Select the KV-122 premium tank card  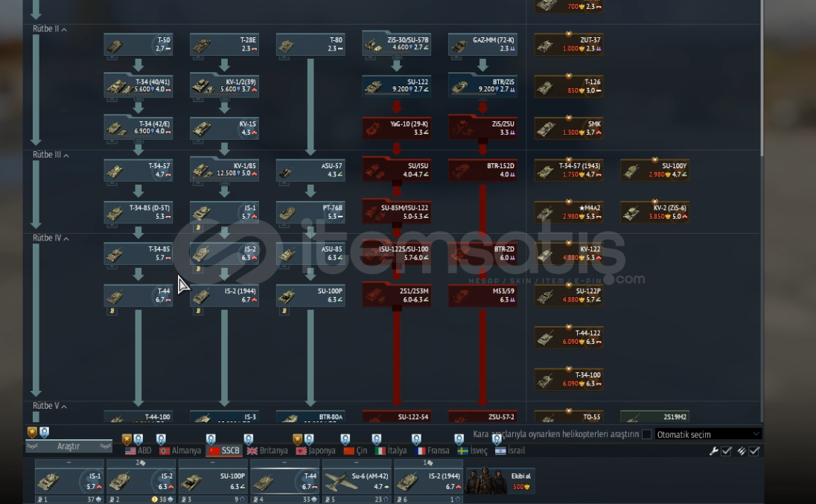click(x=569, y=254)
